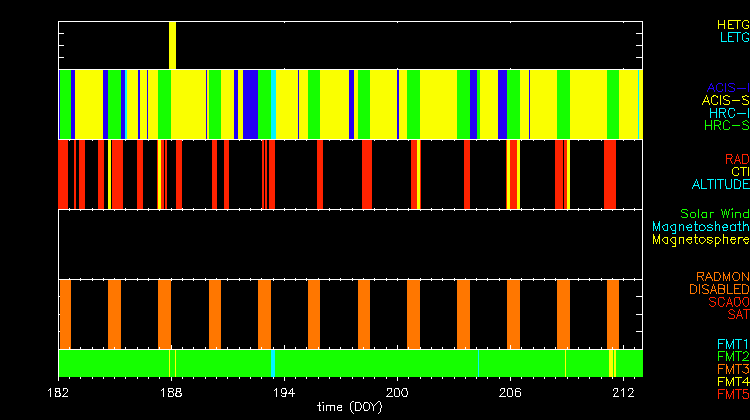Click the yellow segment in green strip near 212
The height and width of the screenshot is (420, 750).
(x=612, y=362)
